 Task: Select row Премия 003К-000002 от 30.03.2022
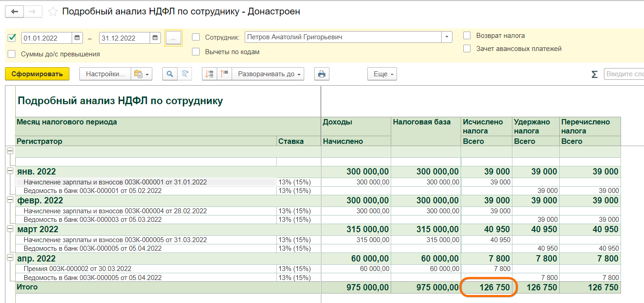(146, 269)
